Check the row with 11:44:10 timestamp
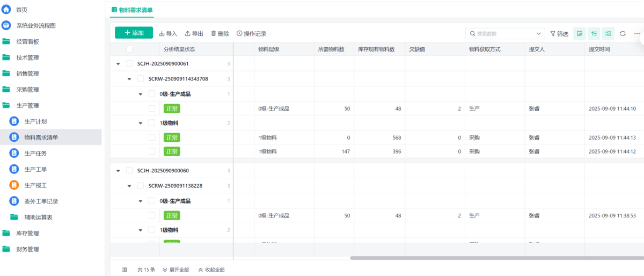The image size is (644, 276). (x=152, y=108)
